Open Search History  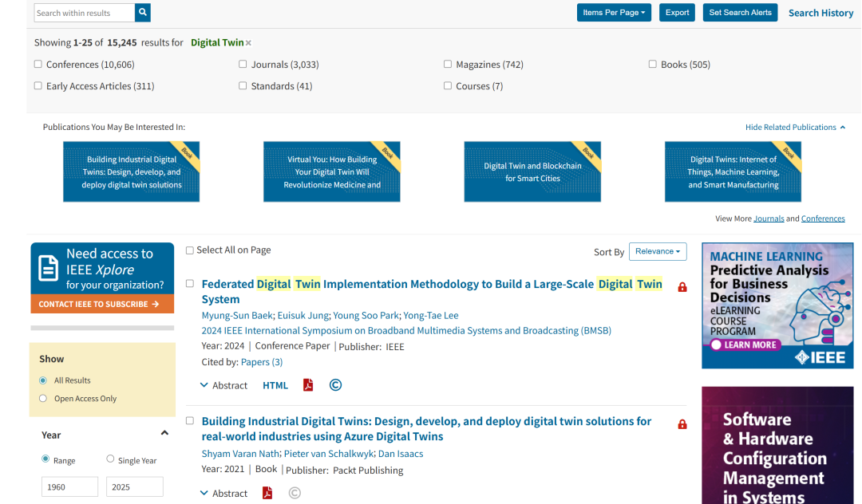tap(820, 13)
